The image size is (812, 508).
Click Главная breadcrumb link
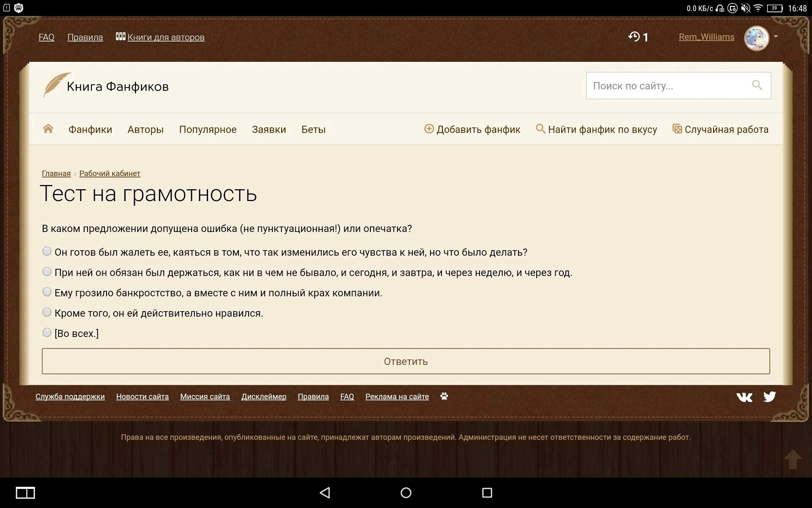coord(56,173)
